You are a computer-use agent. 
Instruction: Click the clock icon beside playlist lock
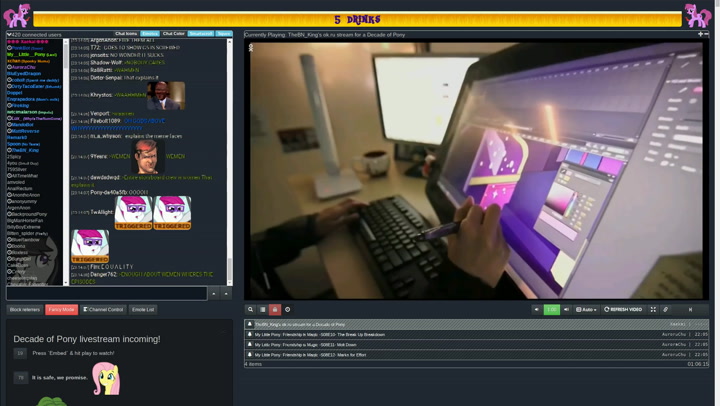pos(288,310)
